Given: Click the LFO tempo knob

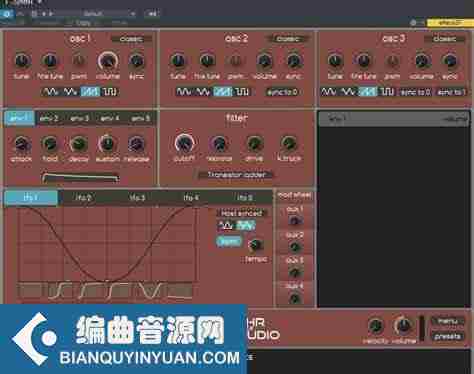Looking at the screenshot, I should [x=255, y=245].
